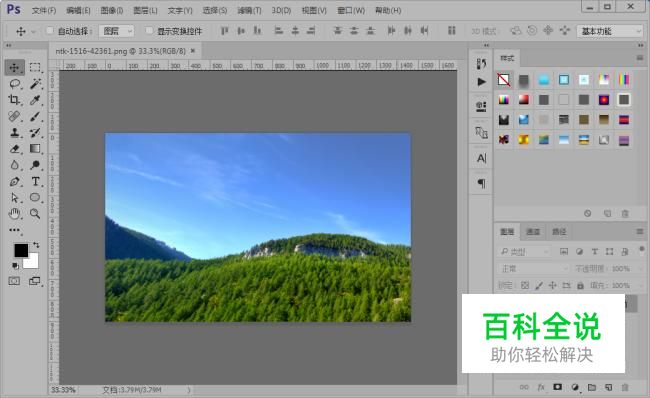Expand the 基本功能 workspace dropdown
Screen dimensions: 650x398
609,31
